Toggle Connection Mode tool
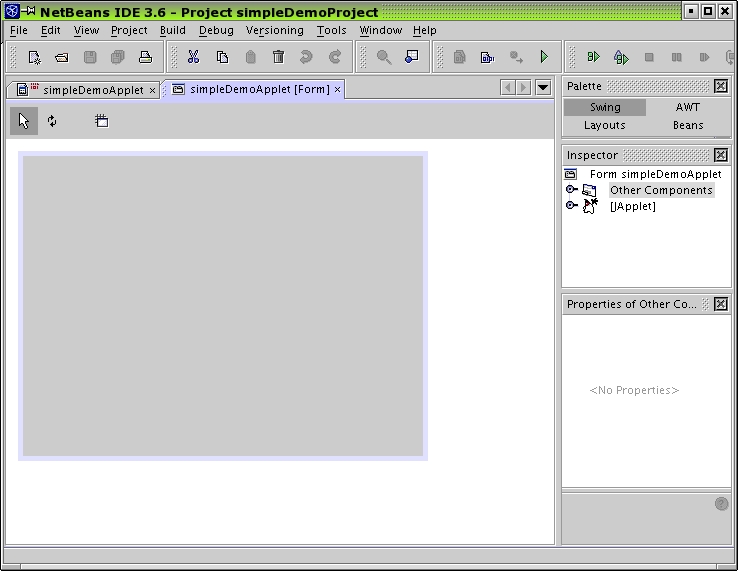Image resolution: width=738 pixels, height=571 pixels. click(x=52, y=121)
